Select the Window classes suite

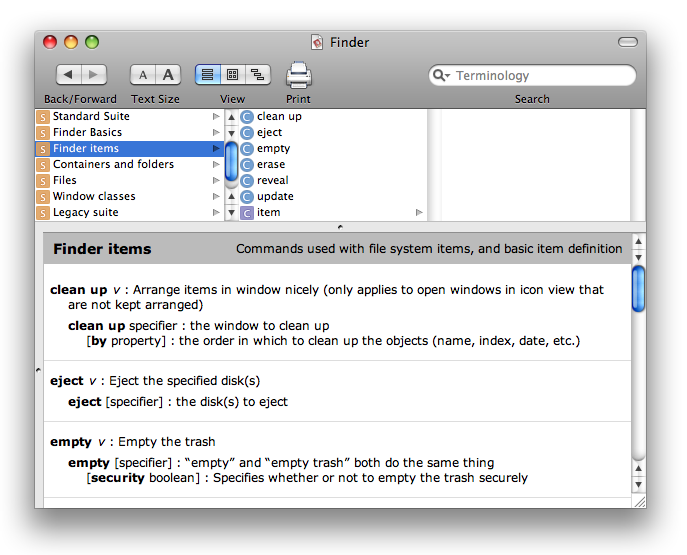[x=129, y=196]
